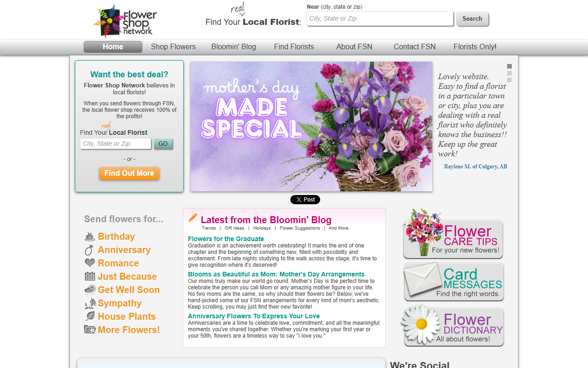Click the header Search button
This screenshot has height=368, width=588.
(472, 19)
